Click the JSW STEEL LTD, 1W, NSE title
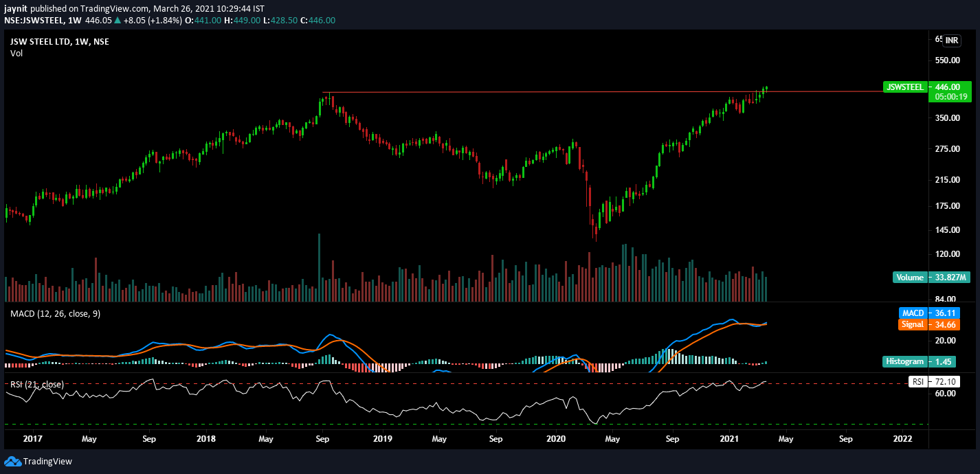This screenshot has width=980, height=474. click(59, 41)
